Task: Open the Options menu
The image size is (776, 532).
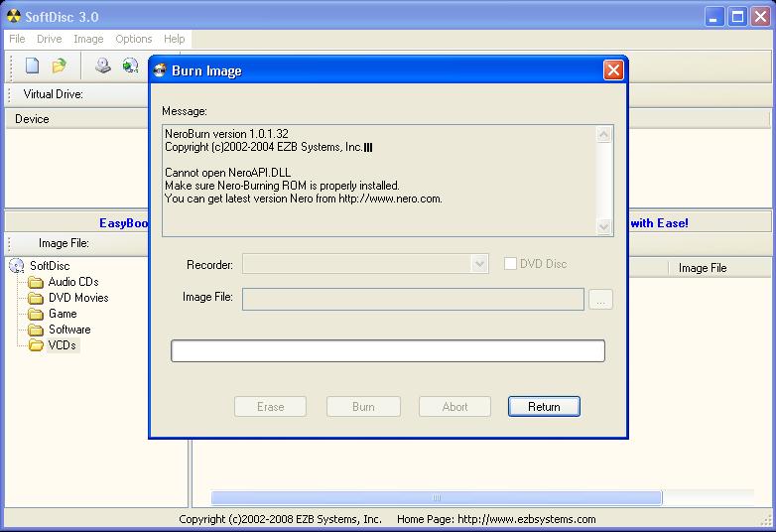Action: click(x=134, y=39)
